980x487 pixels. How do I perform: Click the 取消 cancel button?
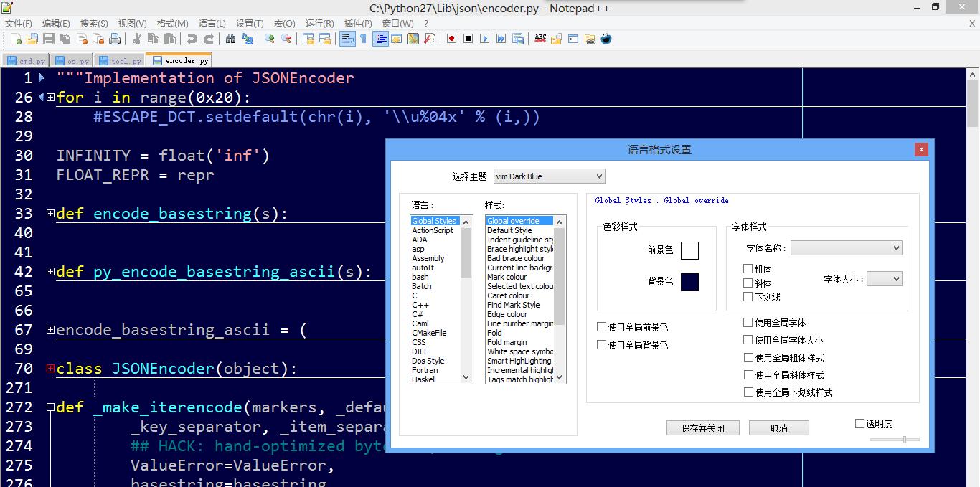778,428
